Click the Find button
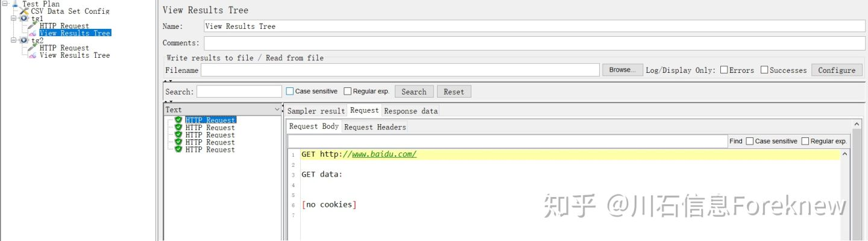Image resolution: width=868 pixels, height=241 pixels. (735, 141)
